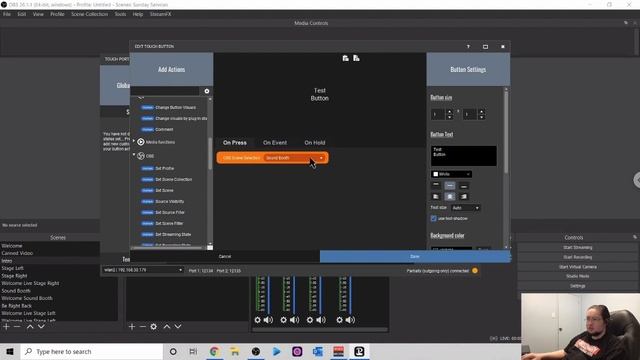
Task: Open Outlook from the Windows taskbar
Action: click(x=318, y=351)
